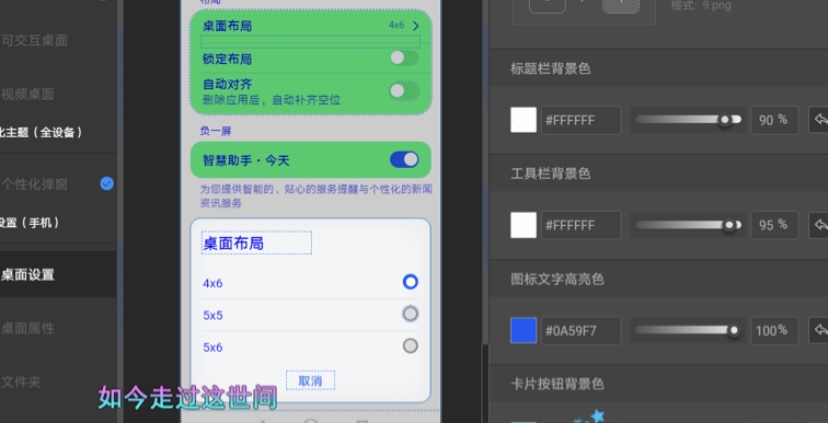Open 桌面设置 in the left sidebar
Viewport: 828px width, 423px height.
[28, 275]
